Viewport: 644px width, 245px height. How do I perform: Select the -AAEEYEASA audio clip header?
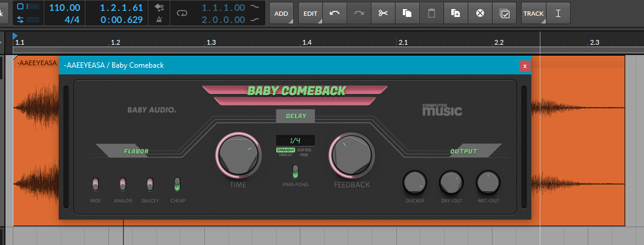tap(36, 63)
